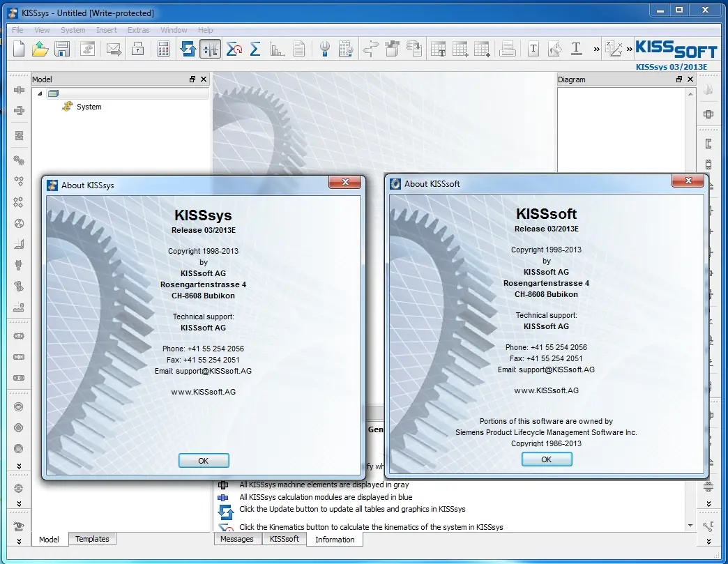Click the signpost direction icon
This screenshot has height=564, width=728.
click(x=371, y=48)
